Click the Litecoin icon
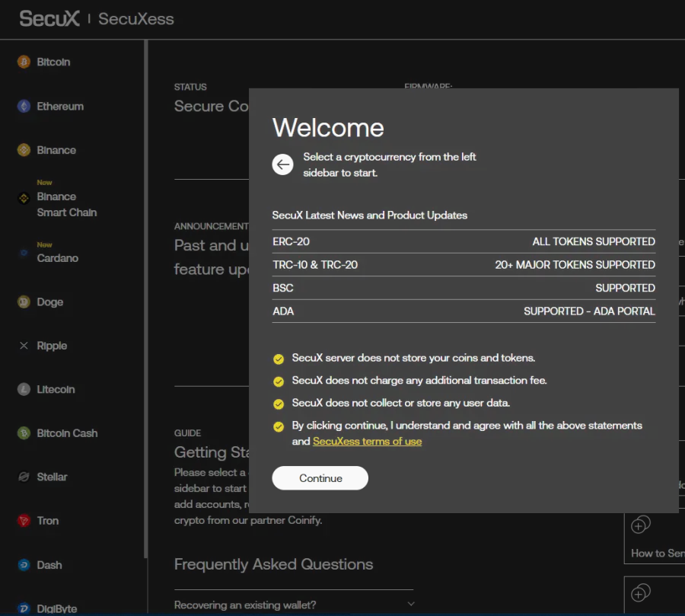The height and width of the screenshot is (616, 685). [x=24, y=390]
